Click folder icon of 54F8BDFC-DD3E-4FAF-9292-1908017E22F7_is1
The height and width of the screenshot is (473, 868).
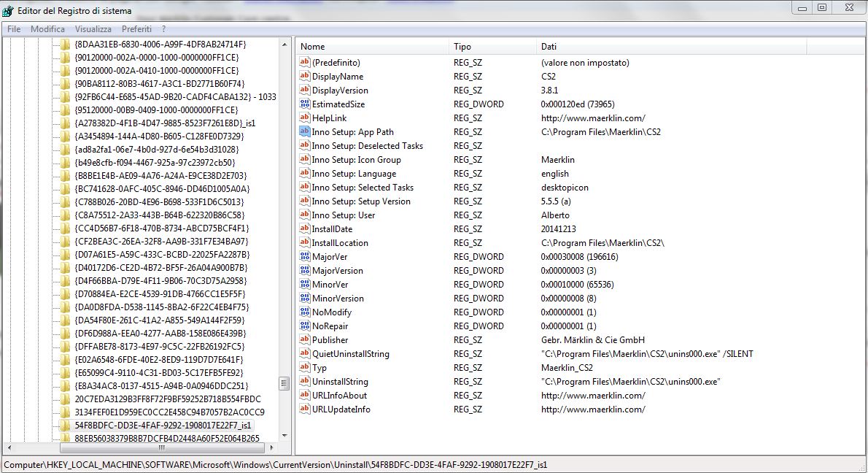click(66, 426)
